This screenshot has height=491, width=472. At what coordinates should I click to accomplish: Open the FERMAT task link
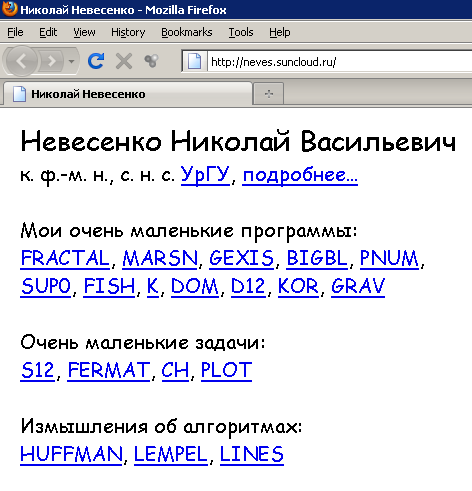[109, 370]
